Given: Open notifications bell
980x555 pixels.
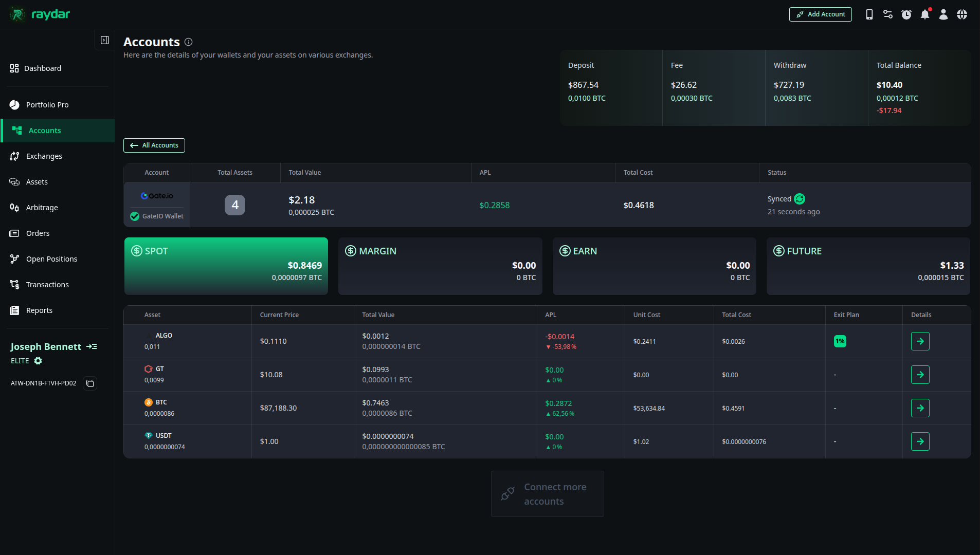Looking at the screenshot, I should click(x=924, y=14).
